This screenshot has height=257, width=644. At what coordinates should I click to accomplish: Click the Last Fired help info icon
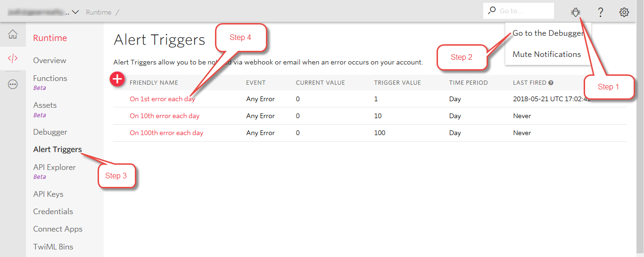tap(551, 83)
